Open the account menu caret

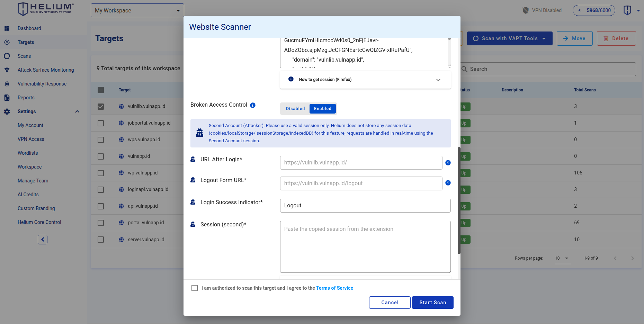pyautogui.click(x=638, y=10)
